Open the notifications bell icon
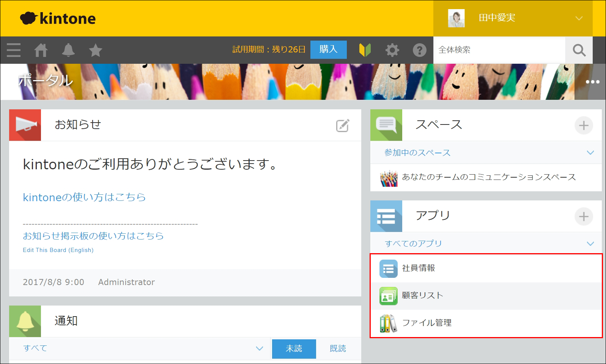Screen dimensions: 606x364 pyautogui.click(x=68, y=50)
